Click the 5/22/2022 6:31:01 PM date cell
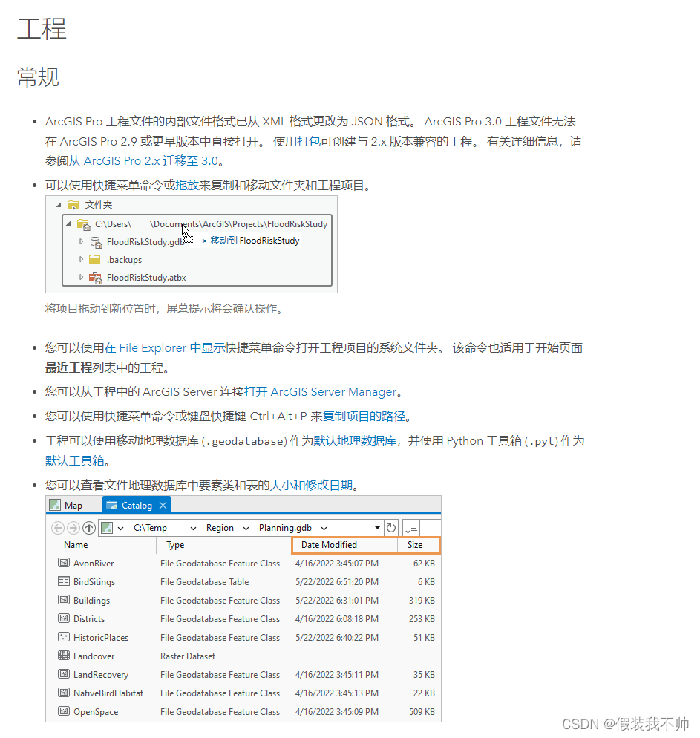 click(337, 601)
